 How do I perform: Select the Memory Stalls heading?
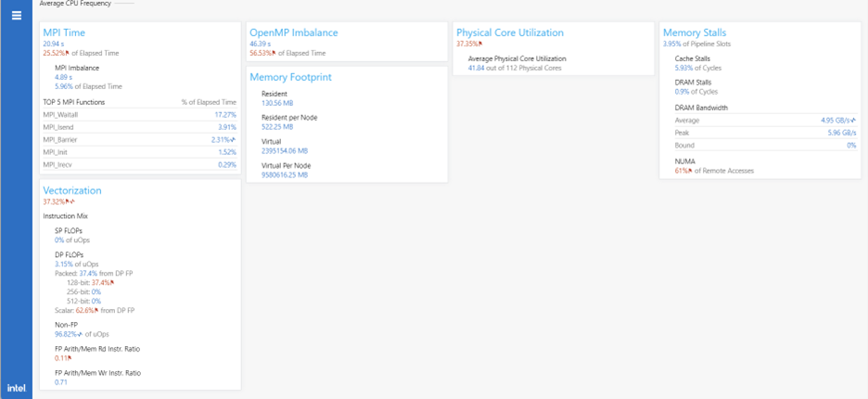tap(695, 32)
